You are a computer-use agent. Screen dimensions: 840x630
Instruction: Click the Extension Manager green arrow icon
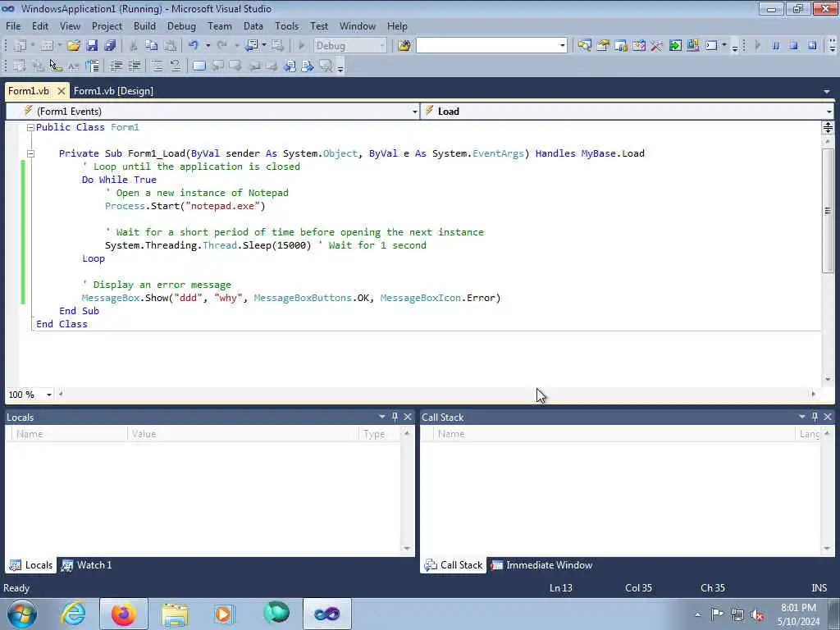coord(675,46)
